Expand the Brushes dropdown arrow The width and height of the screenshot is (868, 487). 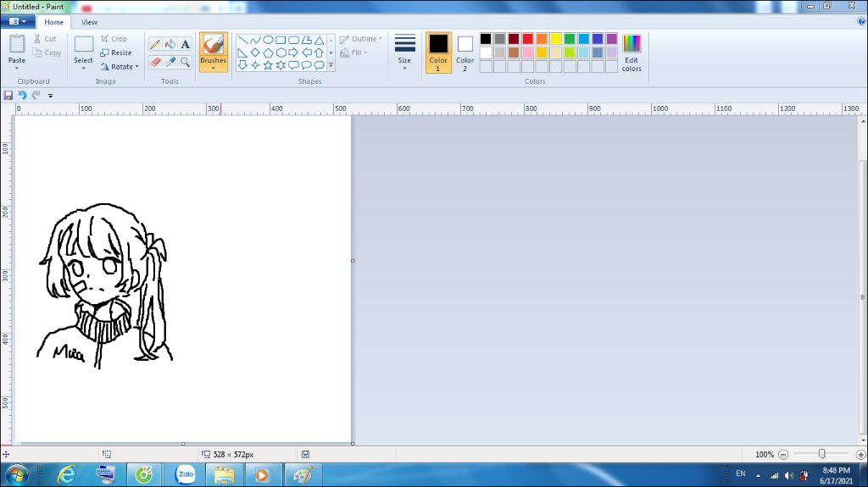(x=213, y=68)
